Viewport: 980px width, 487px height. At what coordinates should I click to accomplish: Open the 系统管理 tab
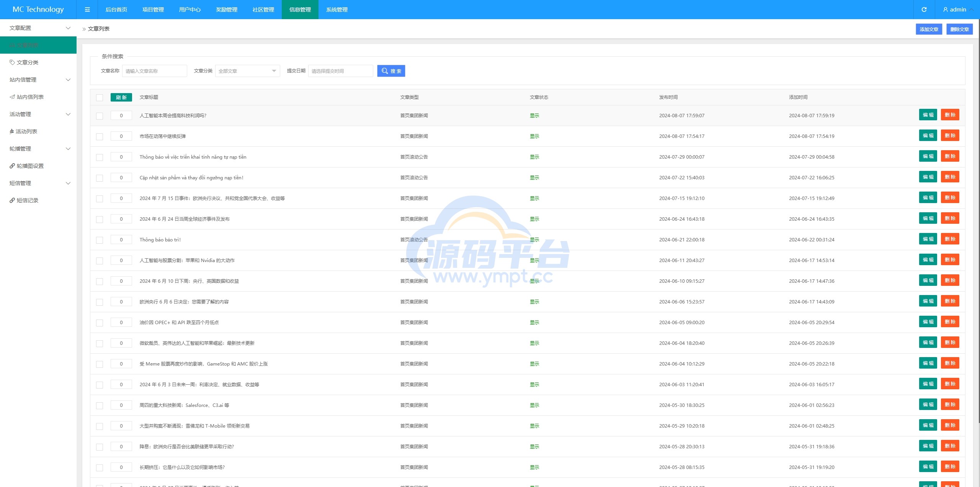coord(337,10)
